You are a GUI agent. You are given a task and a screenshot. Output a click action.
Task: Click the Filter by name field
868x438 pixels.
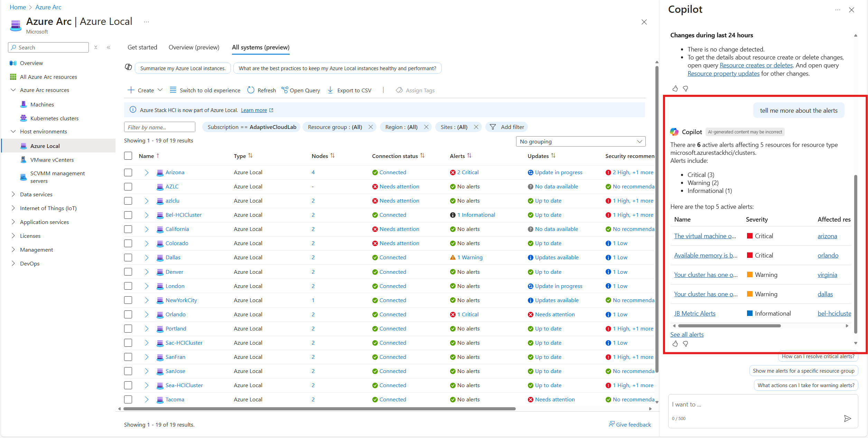[159, 127]
